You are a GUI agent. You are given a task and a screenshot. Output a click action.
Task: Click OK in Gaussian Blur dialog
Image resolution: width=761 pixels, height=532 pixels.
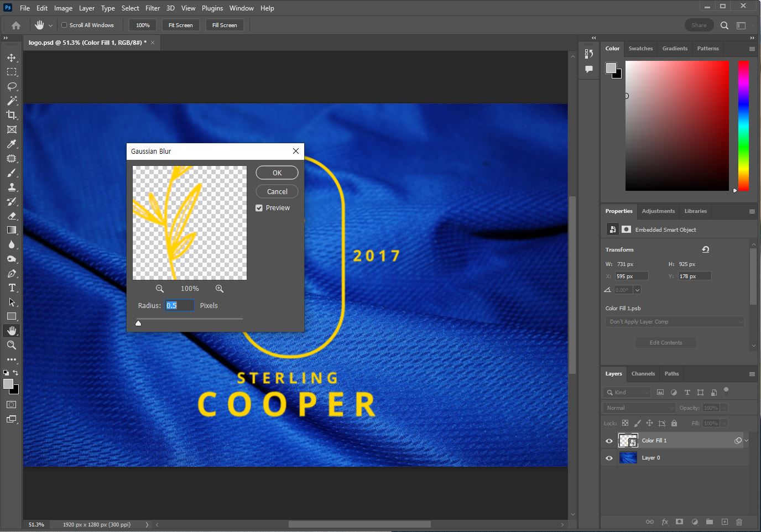(277, 173)
